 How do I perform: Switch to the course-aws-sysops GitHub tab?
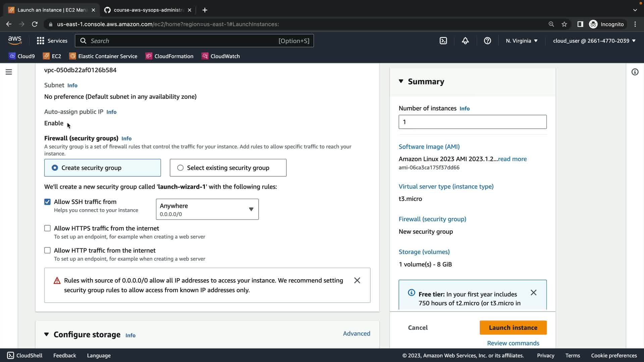point(148,10)
